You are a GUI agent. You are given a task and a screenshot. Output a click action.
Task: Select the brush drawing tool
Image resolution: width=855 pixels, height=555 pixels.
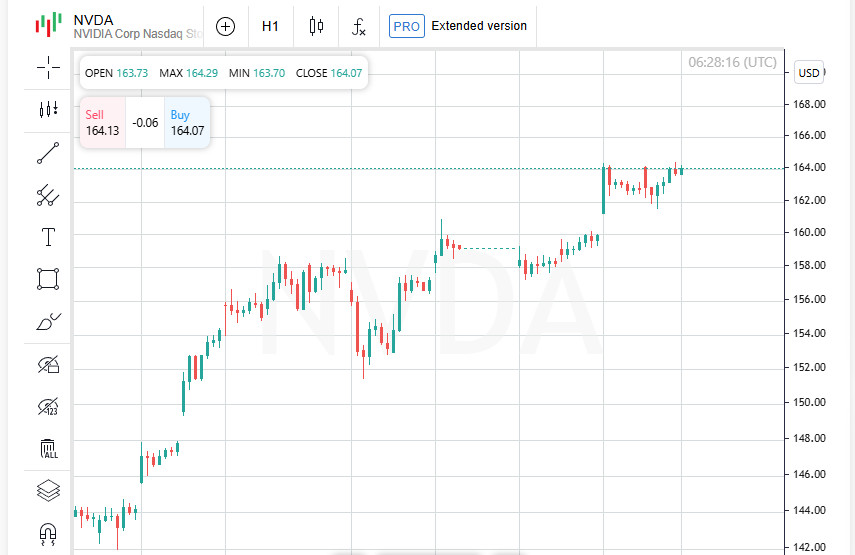[x=48, y=322]
